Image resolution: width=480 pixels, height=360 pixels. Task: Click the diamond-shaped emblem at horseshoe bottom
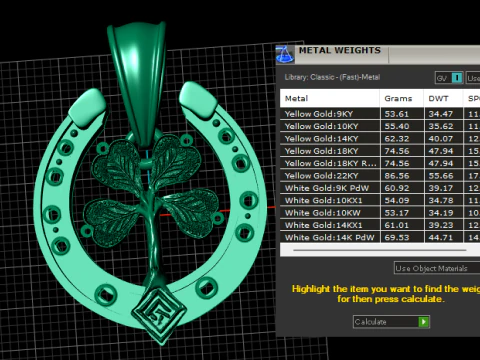point(159,316)
